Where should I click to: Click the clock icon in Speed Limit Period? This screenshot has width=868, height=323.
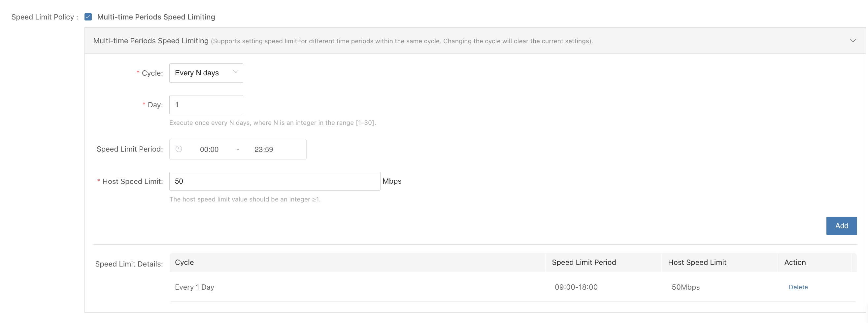pos(179,149)
